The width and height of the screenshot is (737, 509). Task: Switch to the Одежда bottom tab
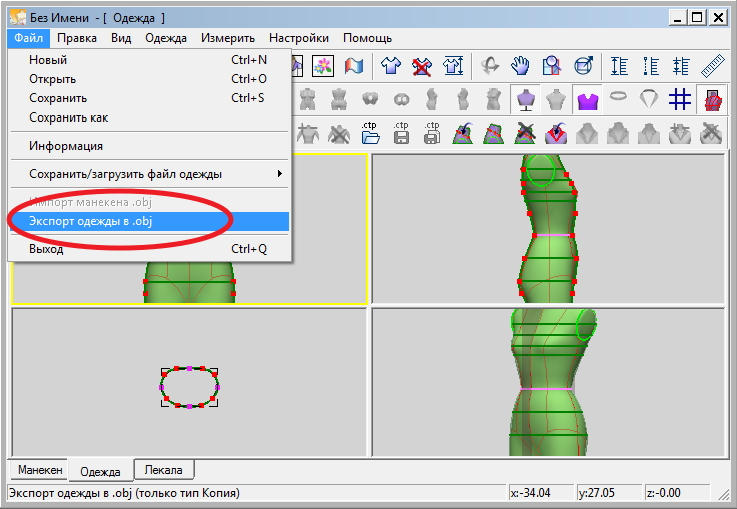(100, 471)
